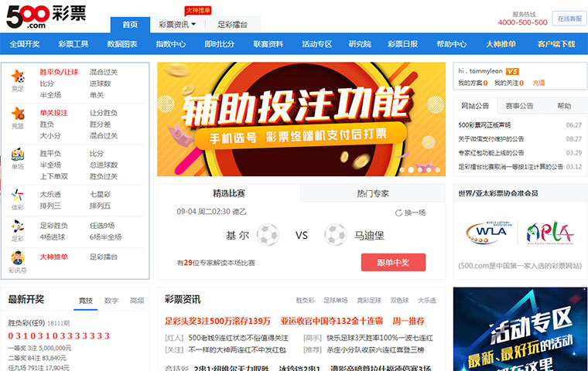Open 活动专区 in the navigation bar
The height and width of the screenshot is (371, 588).
pos(317,44)
